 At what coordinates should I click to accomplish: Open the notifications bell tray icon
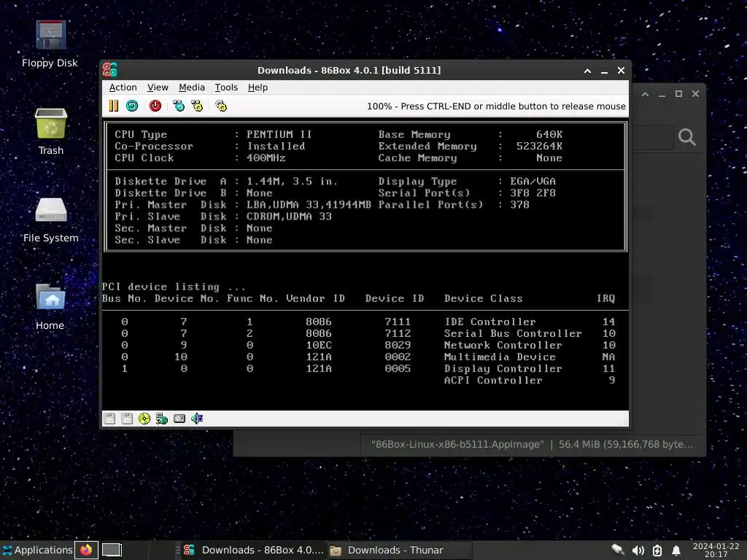[x=676, y=551]
